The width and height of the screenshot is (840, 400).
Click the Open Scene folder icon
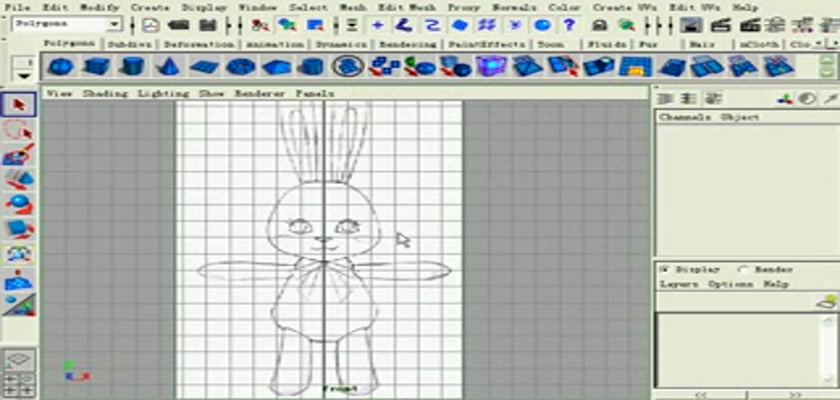pos(178,25)
